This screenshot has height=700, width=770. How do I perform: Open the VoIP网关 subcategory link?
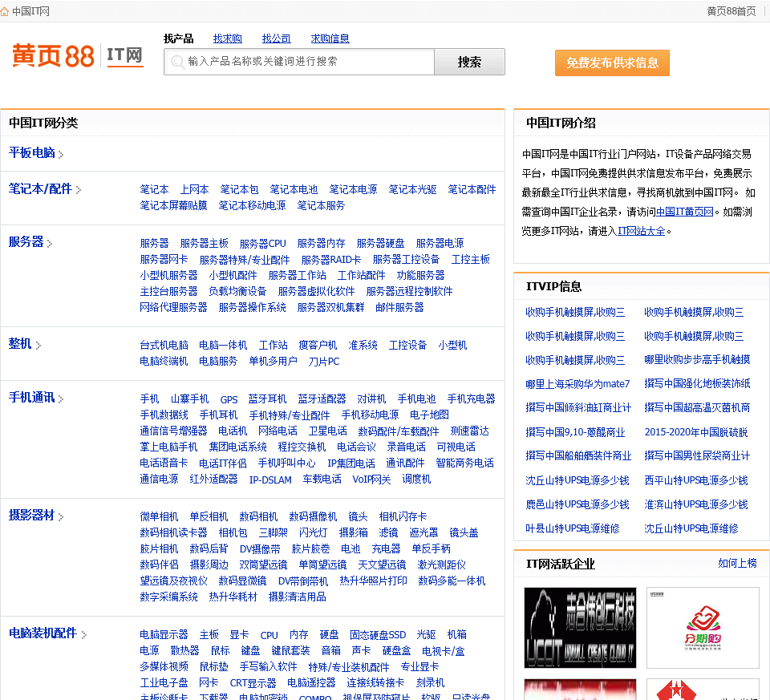tap(371, 479)
